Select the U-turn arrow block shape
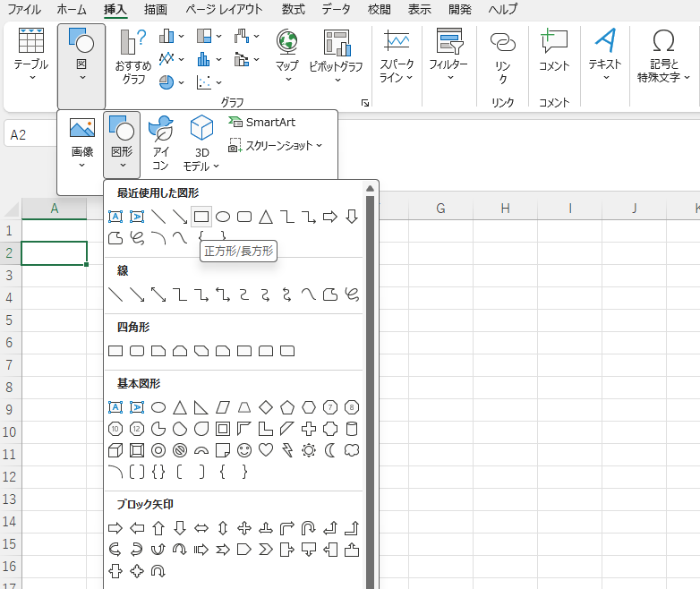The image size is (700, 589). pos(309,528)
